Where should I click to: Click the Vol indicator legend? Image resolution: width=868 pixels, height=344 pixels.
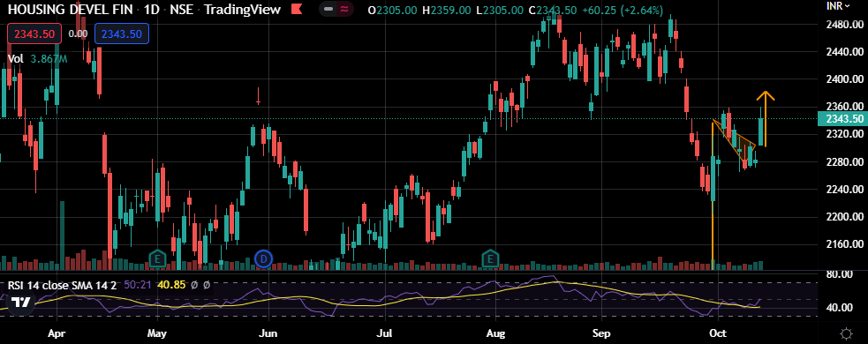pyautogui.click(x=16, y=58)
